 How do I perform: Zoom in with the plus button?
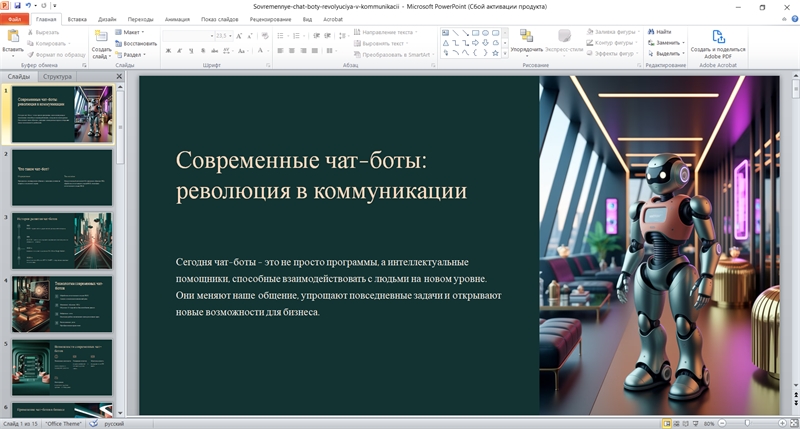782,423
